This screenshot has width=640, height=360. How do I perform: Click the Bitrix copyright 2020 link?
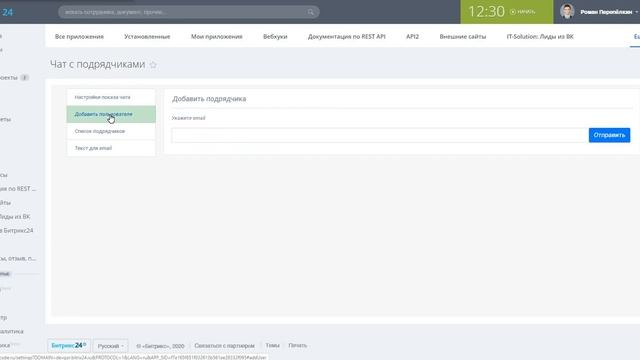point(160,346)
